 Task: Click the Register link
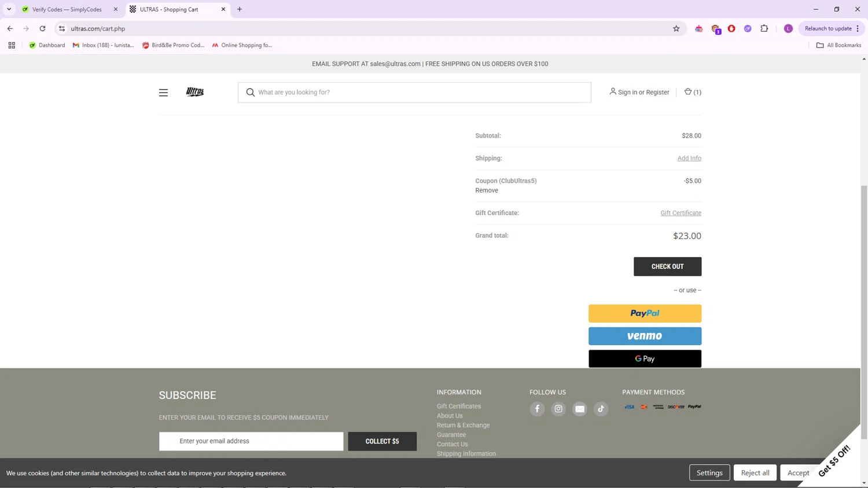tap(657, 93)
